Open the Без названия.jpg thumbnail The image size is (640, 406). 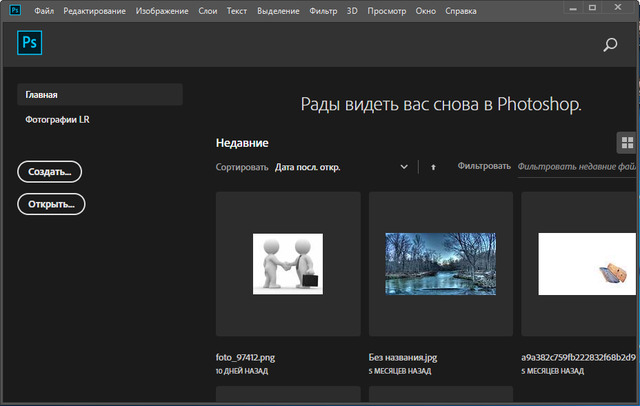tap(441, 264)
